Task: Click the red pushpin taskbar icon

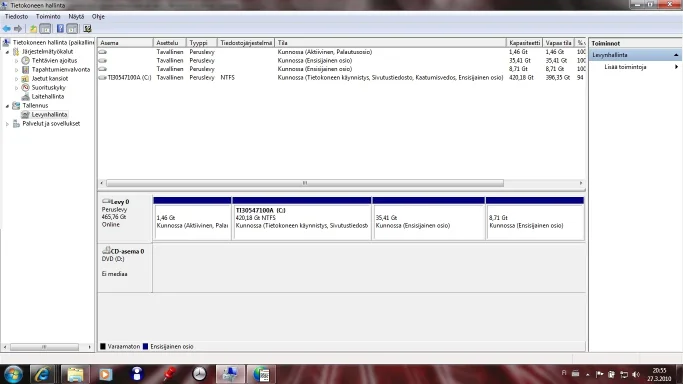Action: [x=169, y=374]
